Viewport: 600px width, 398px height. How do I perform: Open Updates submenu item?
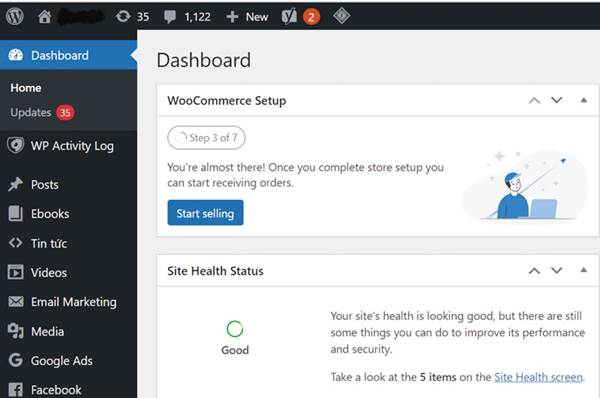pos(31,113)
